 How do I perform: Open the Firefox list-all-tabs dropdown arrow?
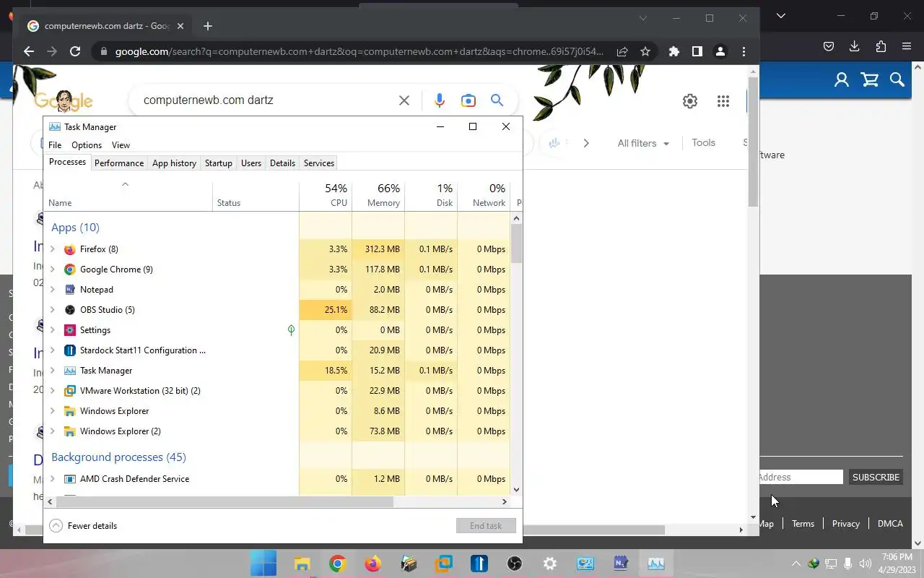tap(781, 16)
